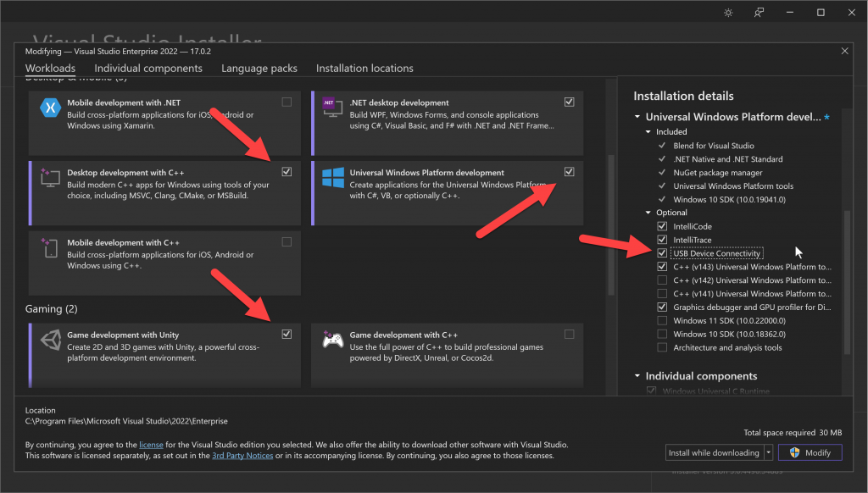The width and height of the screenshot is (868, 493).
Task: Uncheck USB Device Connectivity option
Action: [662, 253]
